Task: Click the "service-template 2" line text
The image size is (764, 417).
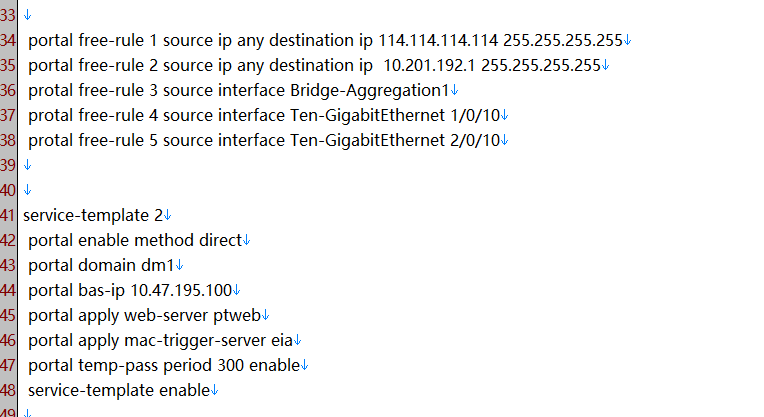Action: (x=92, y=215)
